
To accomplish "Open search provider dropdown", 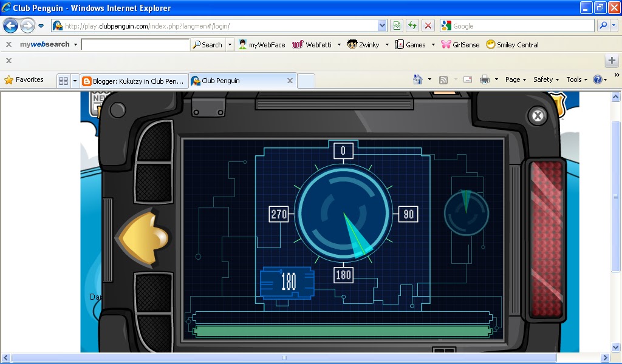I will coord(613,25).
